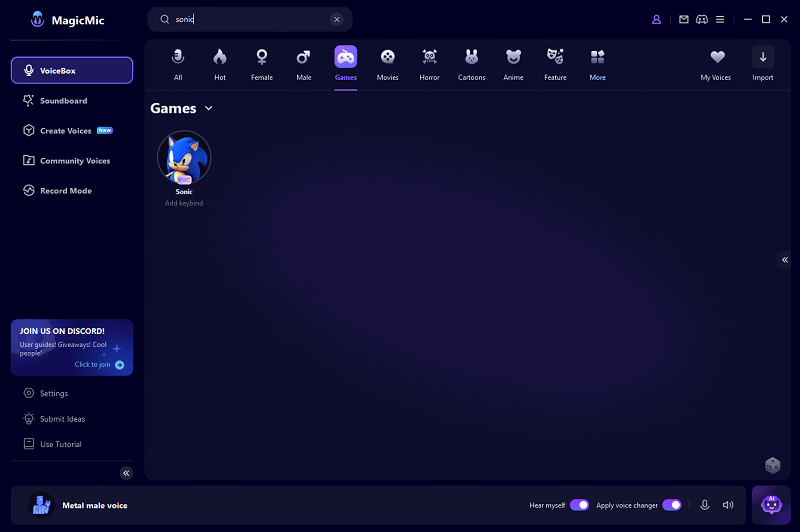The width and height of the screenshot is (800, 532).
Task: Click the microphone icon in bottom bar
Action: (x=705, y=505)
